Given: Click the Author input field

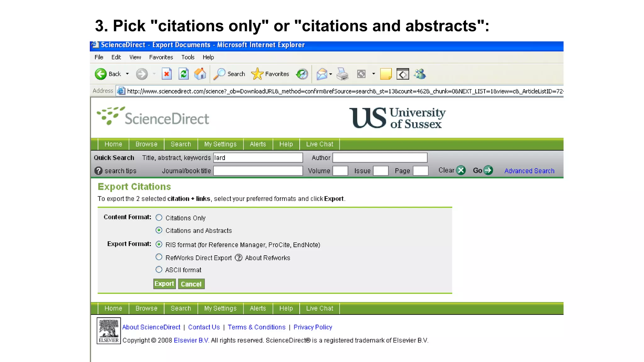Looking at the screenshot, I should coord(380,157).
